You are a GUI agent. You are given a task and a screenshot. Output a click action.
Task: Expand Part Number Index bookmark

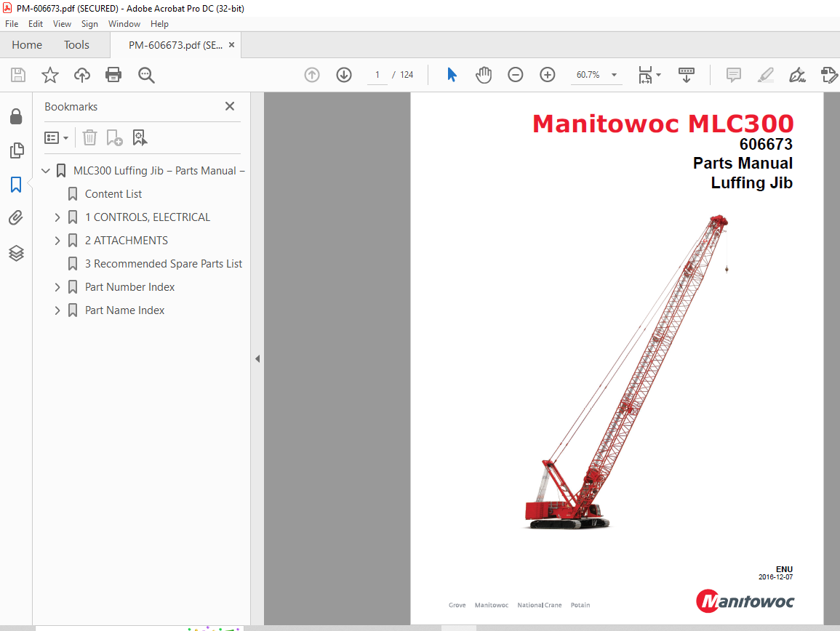57,288
